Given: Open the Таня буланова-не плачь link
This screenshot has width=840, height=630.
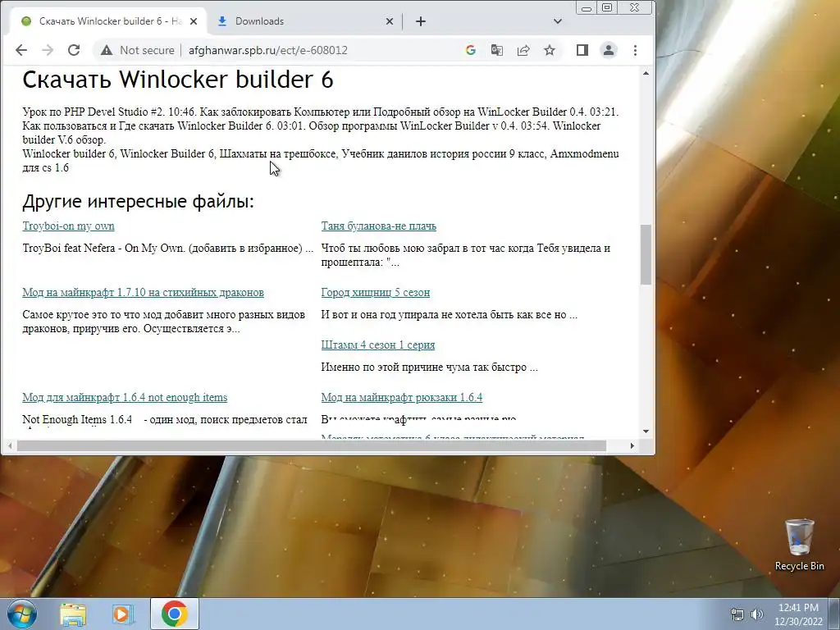Looking at the screenshot, I should pyautogui.click(x=379, y=226).
